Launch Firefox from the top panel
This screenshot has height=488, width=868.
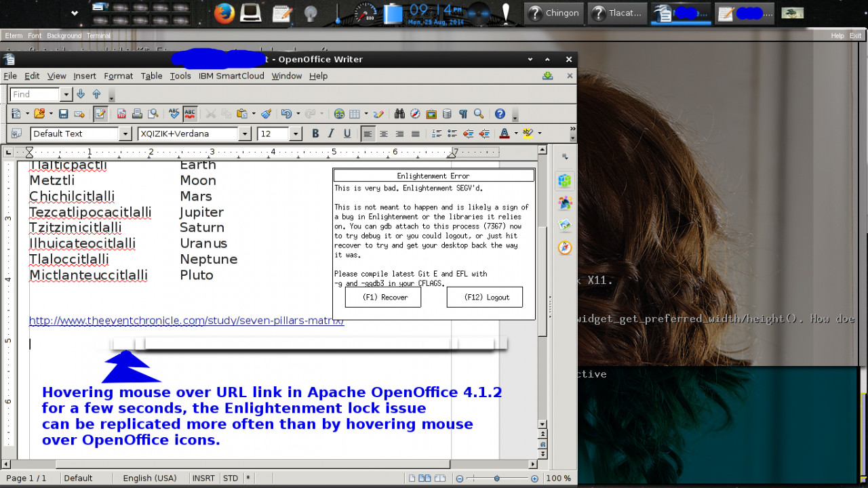point(224,13)
